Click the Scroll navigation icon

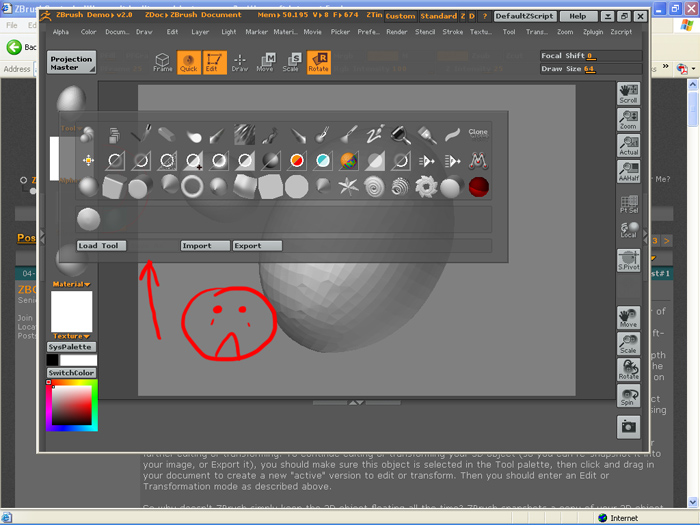click(x=629, y=93)
